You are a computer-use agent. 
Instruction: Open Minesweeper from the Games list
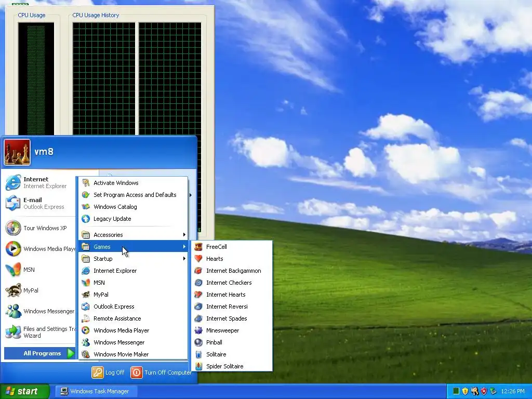[x=232, y=330]
